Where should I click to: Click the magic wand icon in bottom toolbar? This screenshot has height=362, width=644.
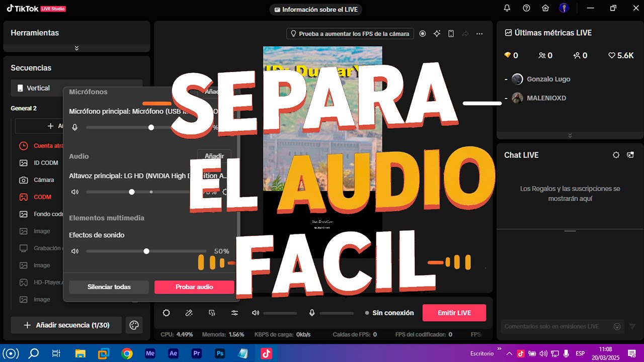189,313
